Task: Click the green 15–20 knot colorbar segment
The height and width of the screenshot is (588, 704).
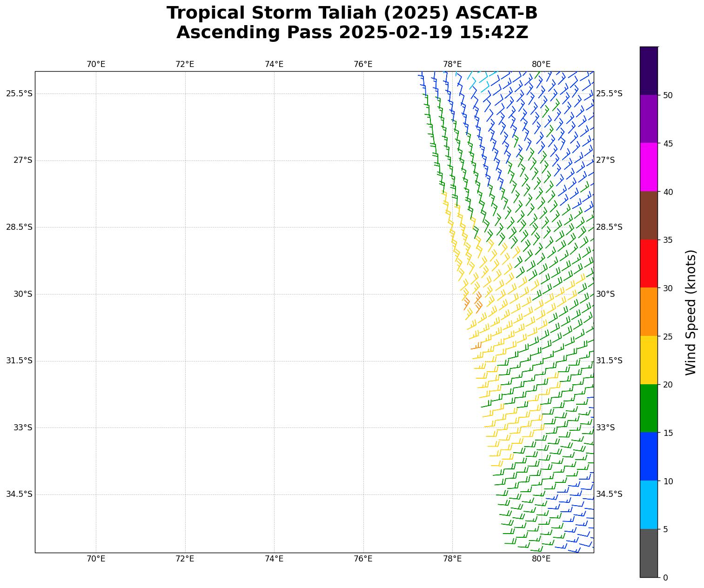Action: [x=649, y=408]
